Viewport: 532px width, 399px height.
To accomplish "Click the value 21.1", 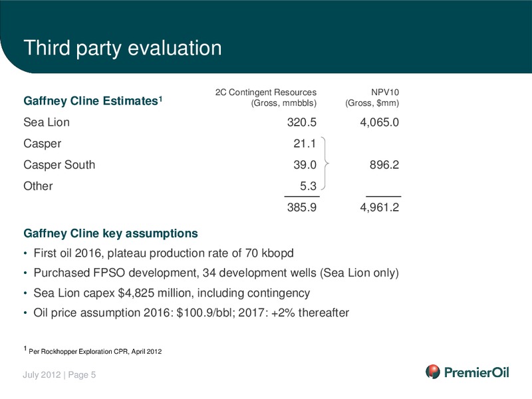I will [305, 144].
